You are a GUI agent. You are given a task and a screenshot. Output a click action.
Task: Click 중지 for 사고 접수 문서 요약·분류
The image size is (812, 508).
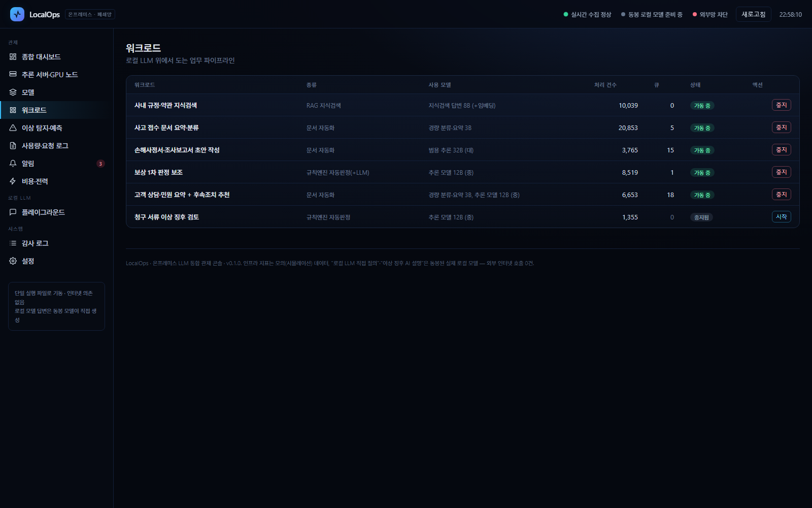782,128
